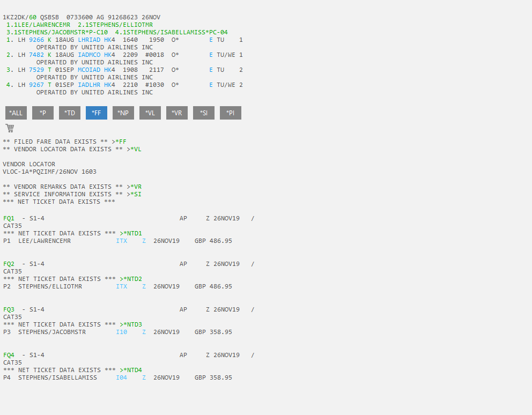
Task: Select passenger 4.1STEPHENS/ISABELLAMISS*PC-04
Action: click(171, 32)
